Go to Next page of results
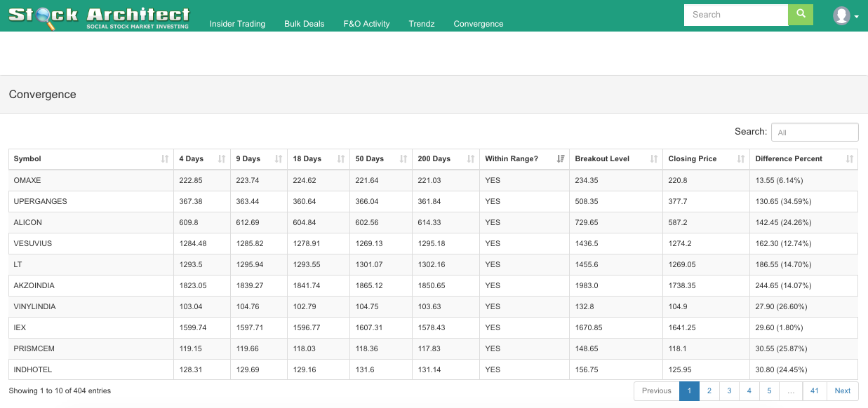The width and height of the screenshot is (868, 408). tap(843, 391)
